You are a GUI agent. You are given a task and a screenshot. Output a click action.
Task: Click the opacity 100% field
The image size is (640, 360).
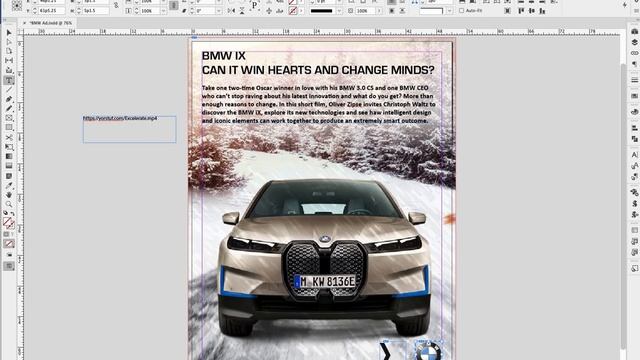point(366,11)
